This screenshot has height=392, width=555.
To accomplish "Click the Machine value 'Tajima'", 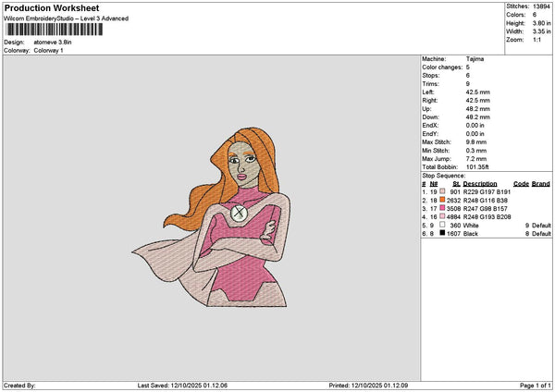I will pos(475,59).
